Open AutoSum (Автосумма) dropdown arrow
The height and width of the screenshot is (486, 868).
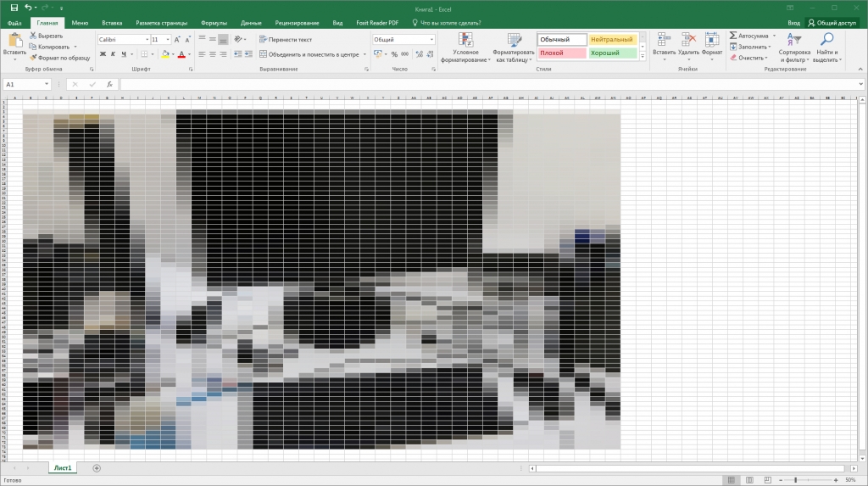coord(774,36)
